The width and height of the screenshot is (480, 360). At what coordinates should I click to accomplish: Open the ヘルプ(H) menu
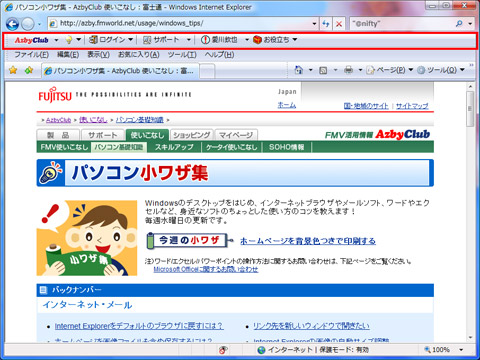point(219,55)
